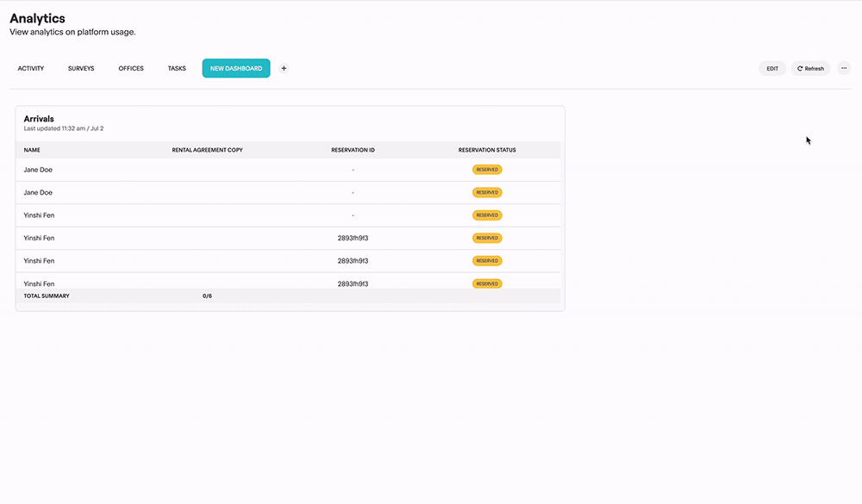This screenshot has width=862, height=504.
Task: Click the plus icon to add a dashboard
Action: 284,68
